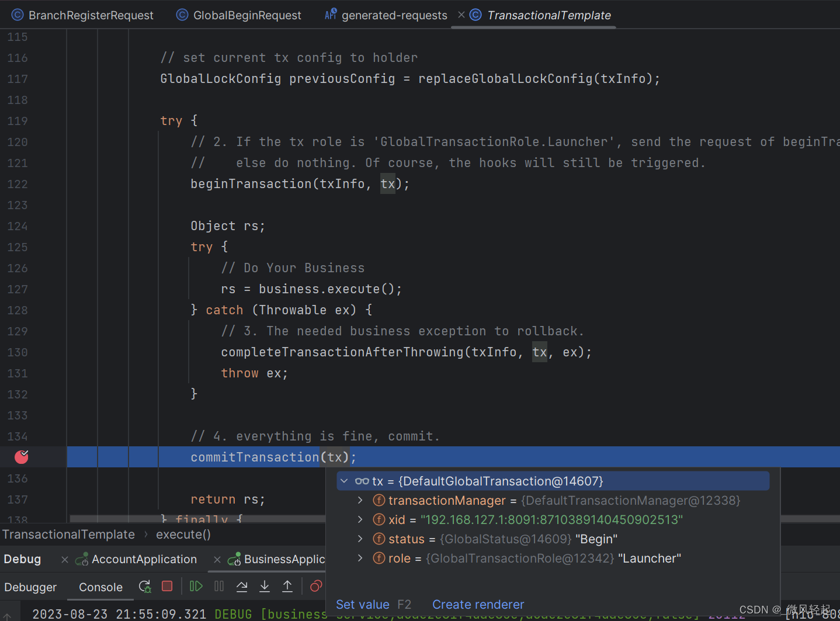This screenshot has width=840, height=621.
Task: Click the GlobalBeginRequest class icon
Action: point(182,15)
